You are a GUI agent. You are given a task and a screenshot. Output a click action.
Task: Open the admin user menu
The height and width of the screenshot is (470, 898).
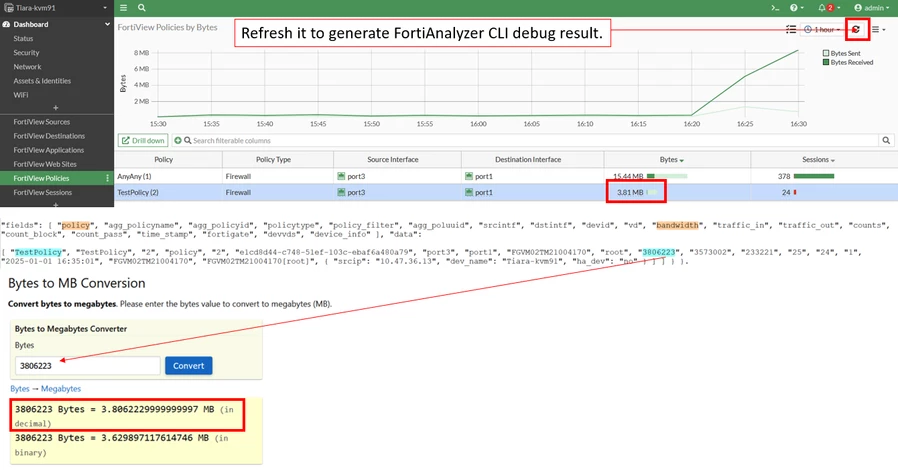[872, 8]
